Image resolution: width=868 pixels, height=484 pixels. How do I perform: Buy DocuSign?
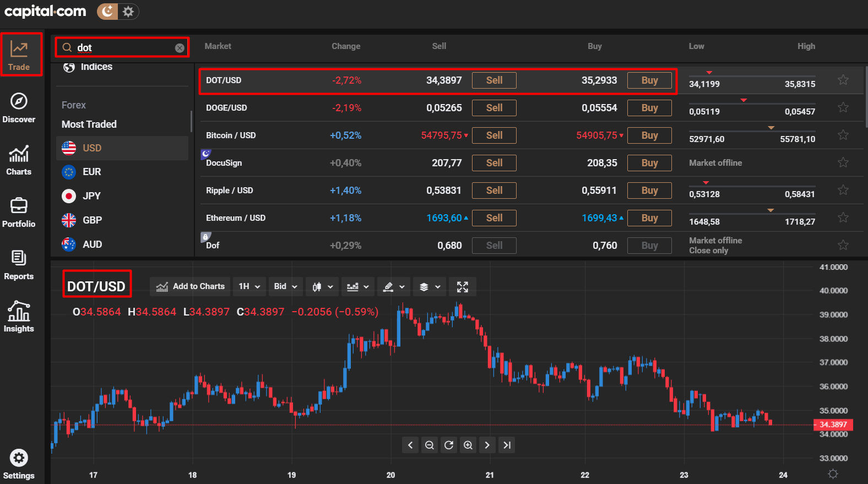coord(649,163)
